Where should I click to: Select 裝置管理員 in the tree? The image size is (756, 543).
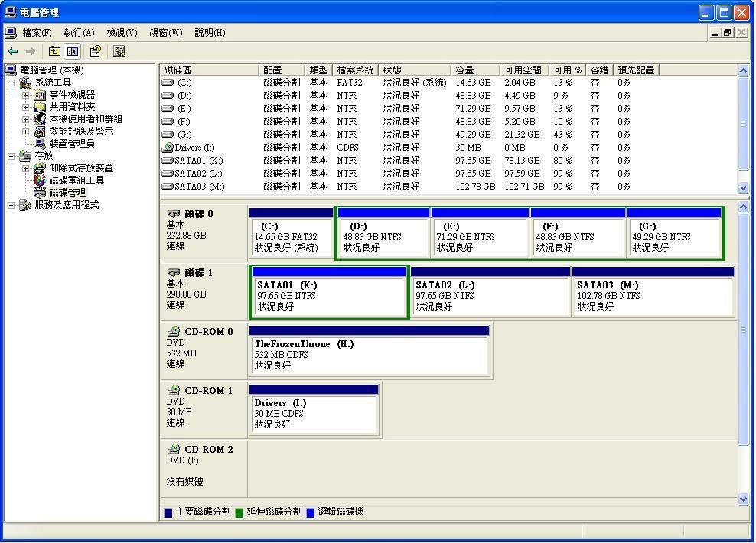(x=71, y=144)
